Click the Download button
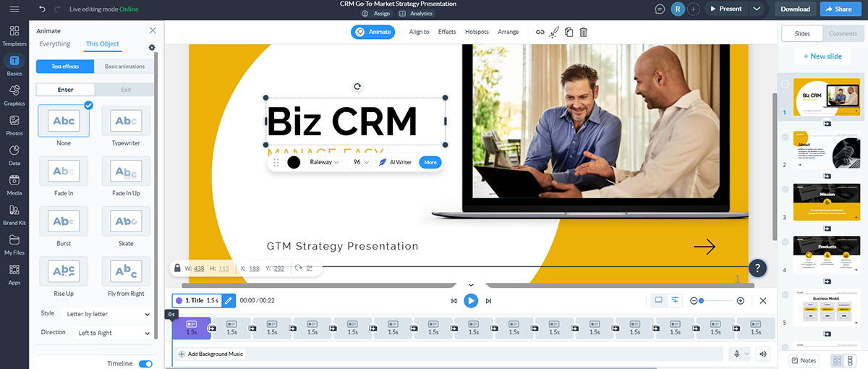Viewport: 868px width, 369px height. click(795, 9)
